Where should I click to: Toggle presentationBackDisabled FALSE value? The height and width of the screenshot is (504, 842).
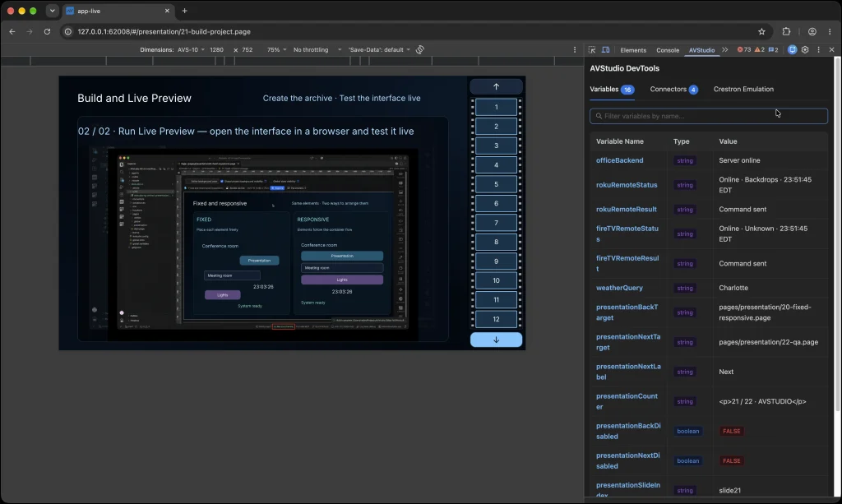731,431
